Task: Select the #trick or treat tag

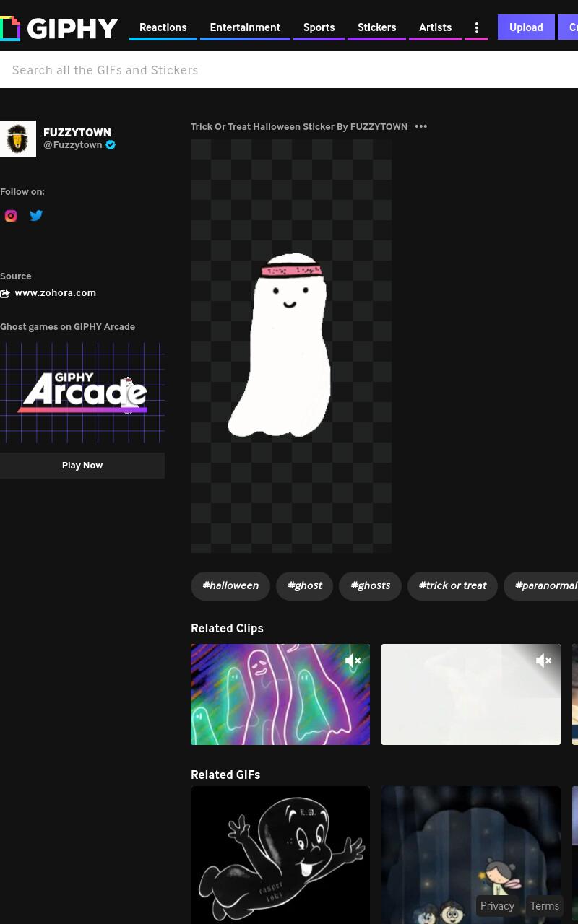Action: 453,585
